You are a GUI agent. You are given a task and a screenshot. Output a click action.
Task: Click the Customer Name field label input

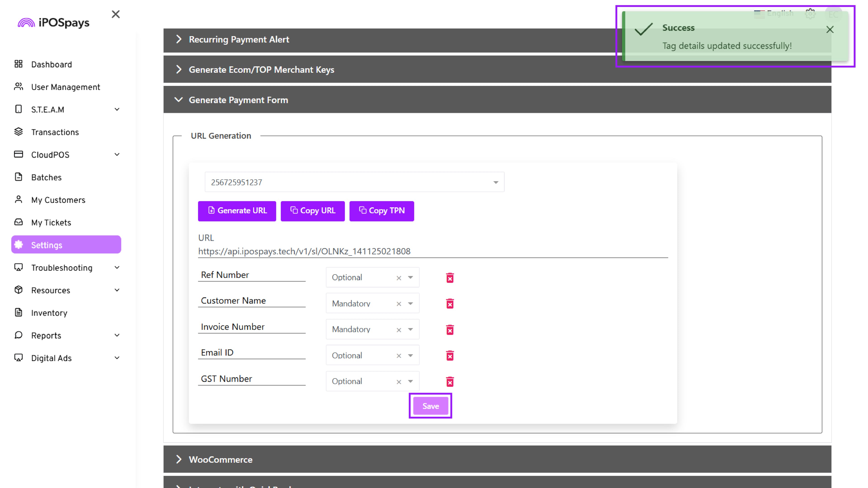[251, 300]
